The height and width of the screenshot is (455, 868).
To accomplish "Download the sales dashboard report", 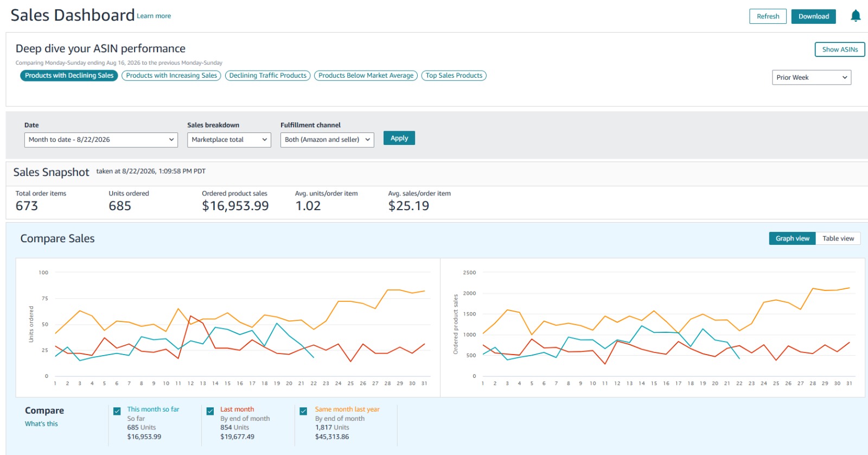I will tap(813, 16).
